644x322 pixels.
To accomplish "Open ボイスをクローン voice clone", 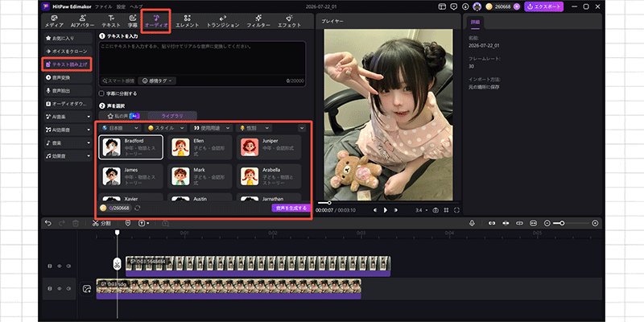I will click(68, 52).
